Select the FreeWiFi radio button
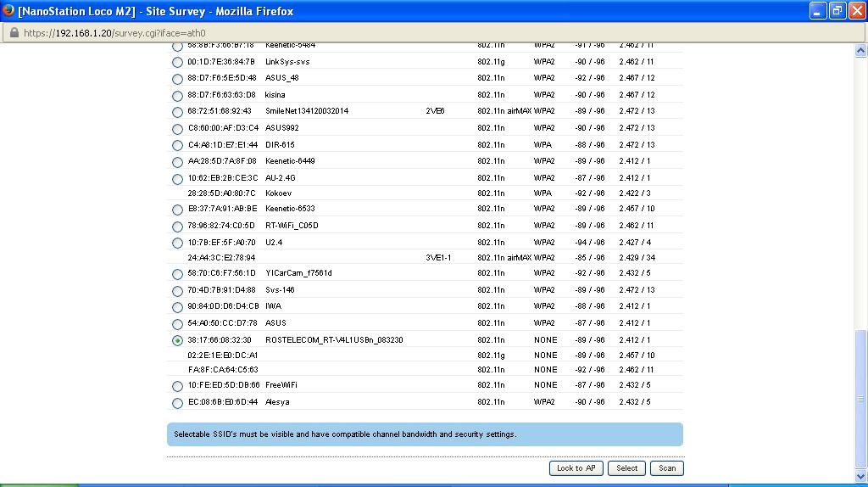 (177, 386)
